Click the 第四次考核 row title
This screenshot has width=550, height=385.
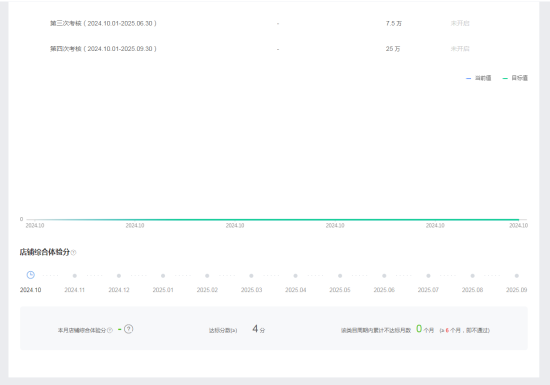[x=103, y=49]
